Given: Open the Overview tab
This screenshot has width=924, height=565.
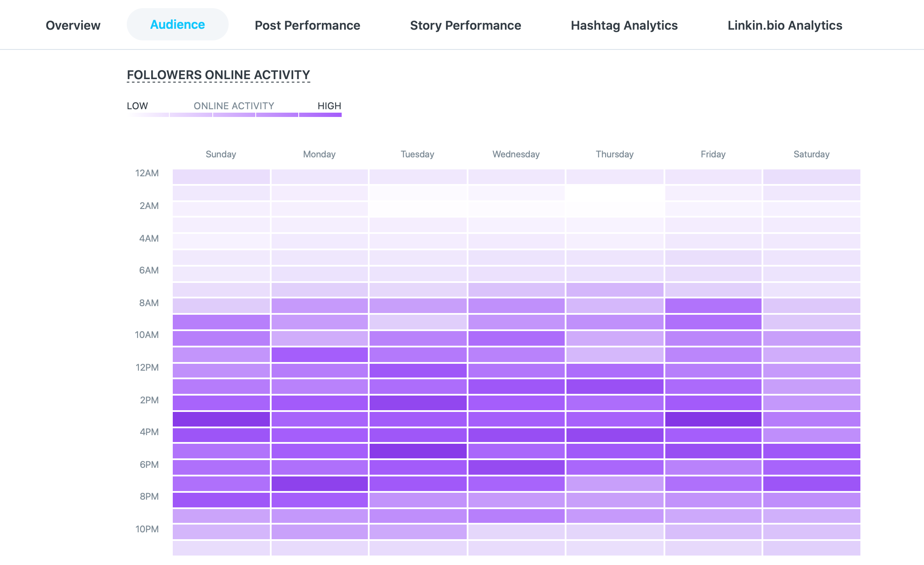Looking at the screenshot, I should pyautogui.click(x=73, y=25).
